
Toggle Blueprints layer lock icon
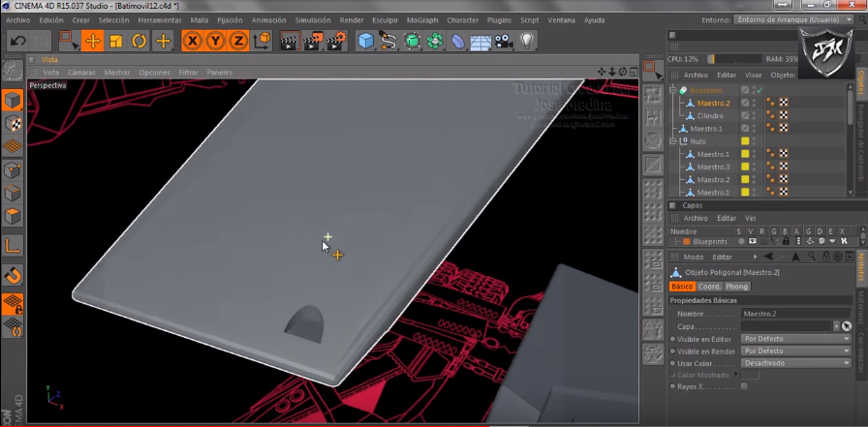pyautogui.click(x=786, y=242)
